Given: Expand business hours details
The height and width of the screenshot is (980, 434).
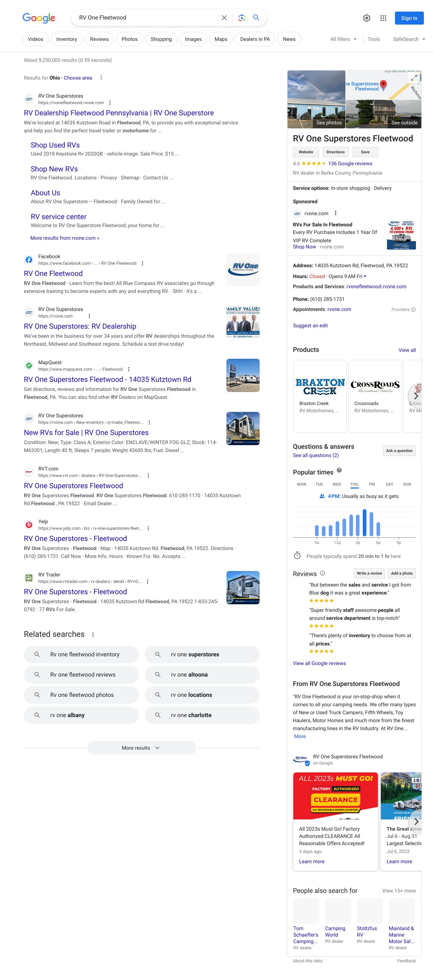Looking at the screenshot, I should (365, 277).
